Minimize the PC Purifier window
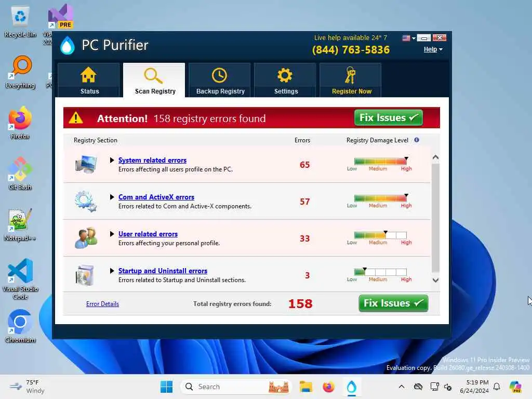The image size is (532, 399). point(424,38)
